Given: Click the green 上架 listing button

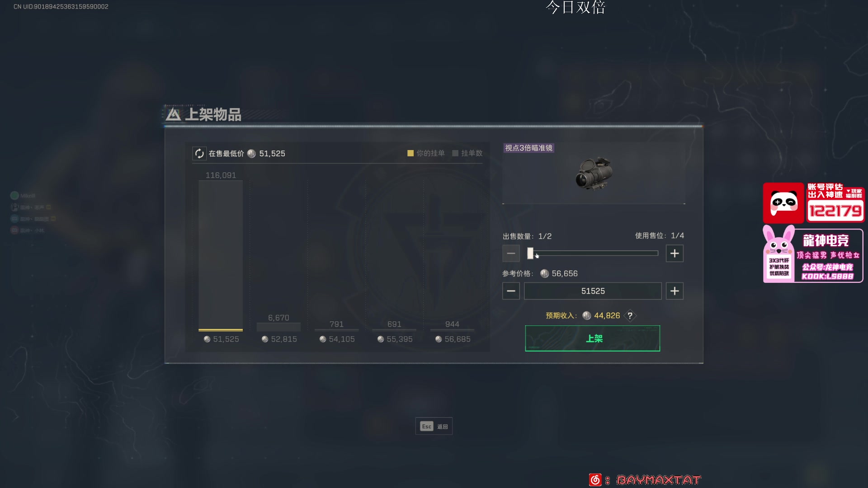Looking at the screenshot, I should [593, 338].
